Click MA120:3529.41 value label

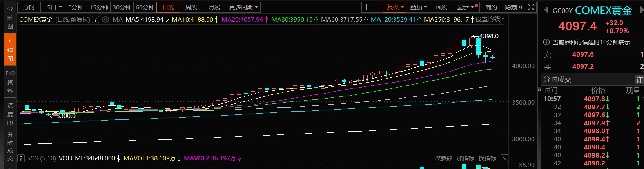click(x=393, y=19)
